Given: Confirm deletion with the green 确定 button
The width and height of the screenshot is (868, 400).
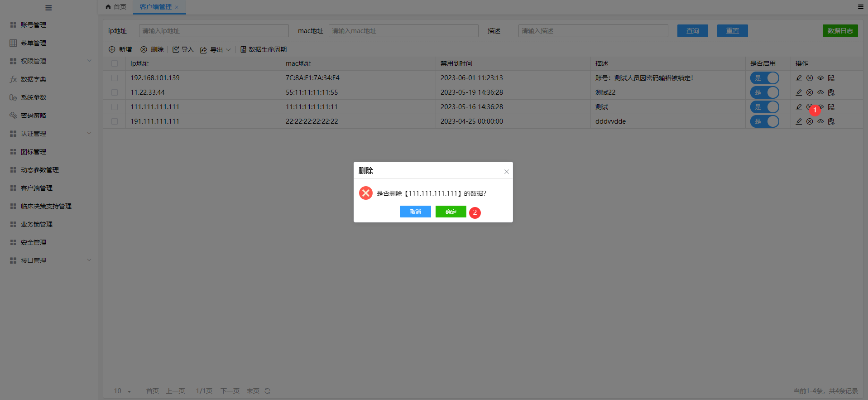Looking at the screenshot, I should coord(451,212).
